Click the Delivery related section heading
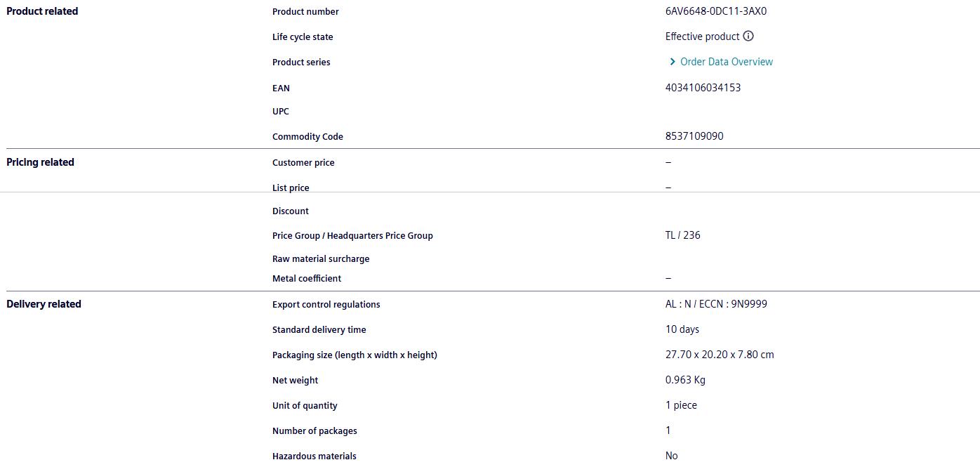Viewport: 980px width, 467px height. click(44, 304)
